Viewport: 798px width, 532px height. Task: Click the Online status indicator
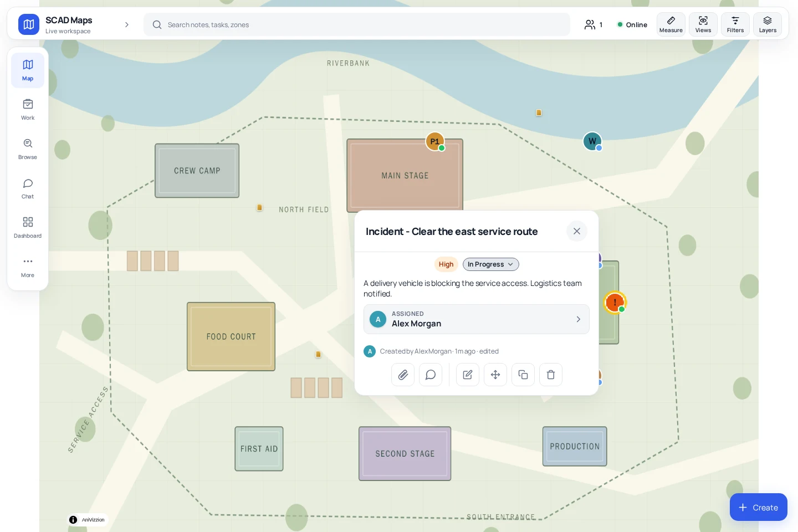(632, 24)
